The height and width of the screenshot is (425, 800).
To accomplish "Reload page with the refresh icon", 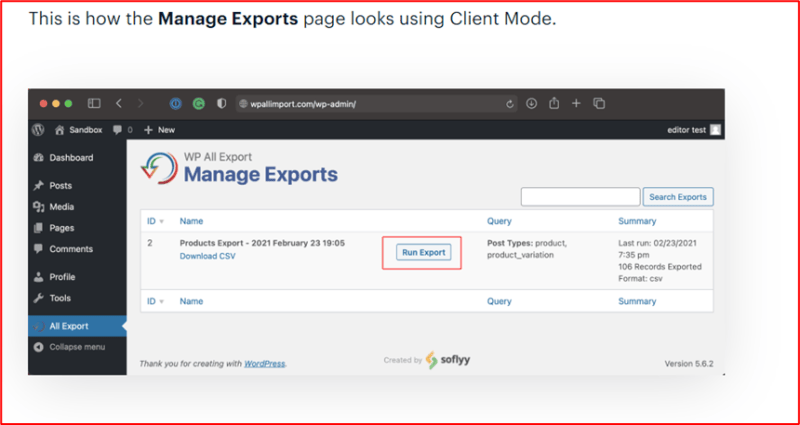I will pos(509,104).
